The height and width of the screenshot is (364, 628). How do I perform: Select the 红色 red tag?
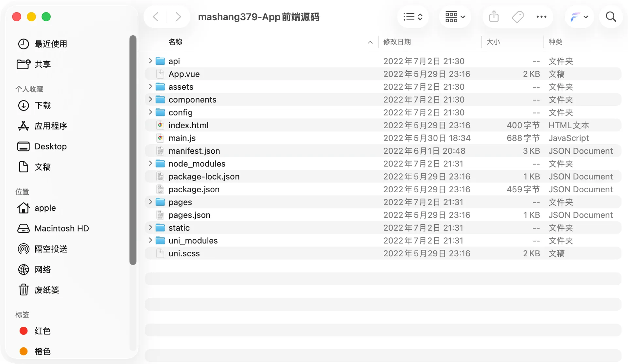pos(35,331)
